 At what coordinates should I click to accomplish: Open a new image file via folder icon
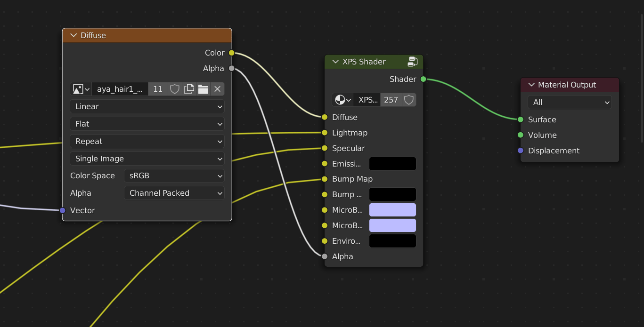click(203, 89)
